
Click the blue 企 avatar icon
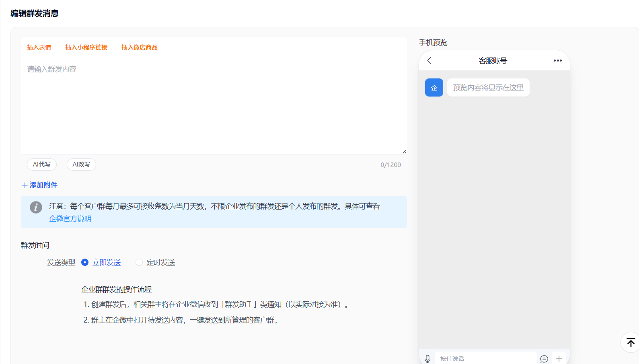(x=434, y=88)
